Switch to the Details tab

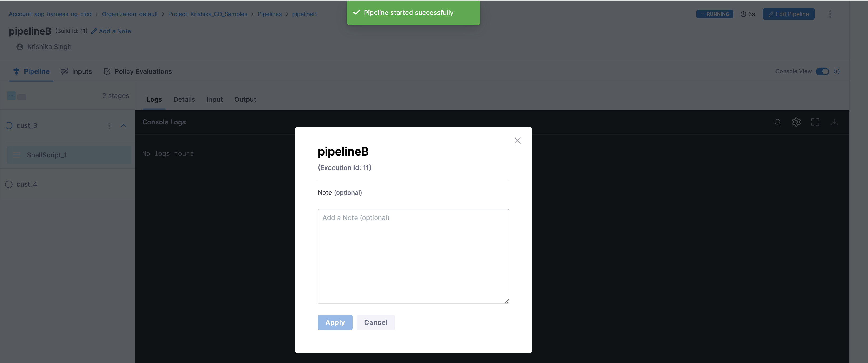[184, 100]
